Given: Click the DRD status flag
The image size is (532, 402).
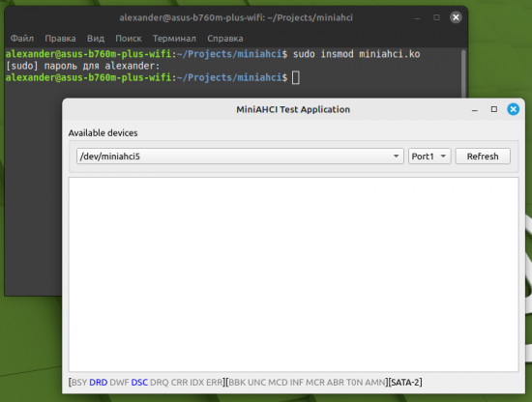Looking at the screenshot, I should (99, 383).
